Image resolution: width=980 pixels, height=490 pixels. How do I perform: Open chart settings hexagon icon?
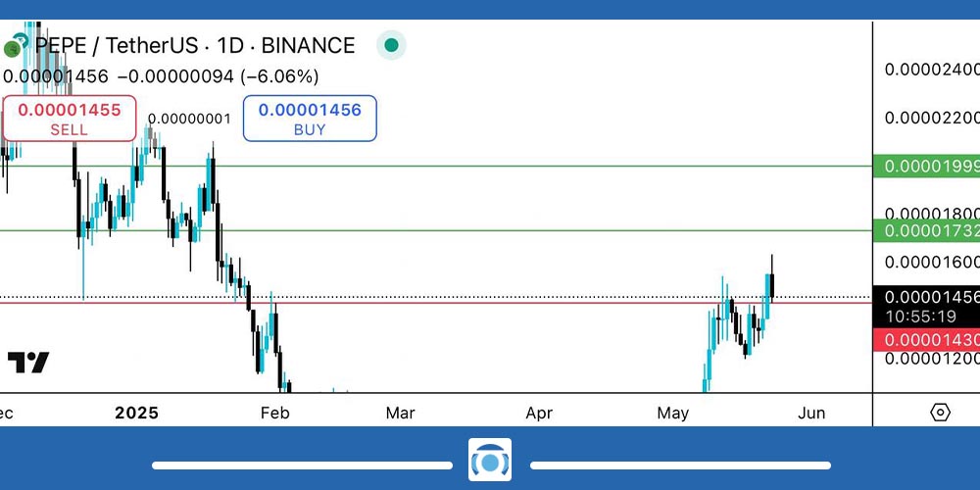(940, 412)
